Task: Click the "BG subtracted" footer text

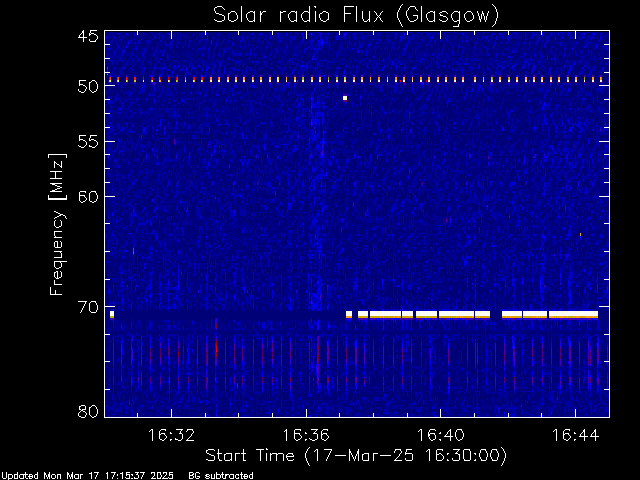Action: [x=221, y=476]
